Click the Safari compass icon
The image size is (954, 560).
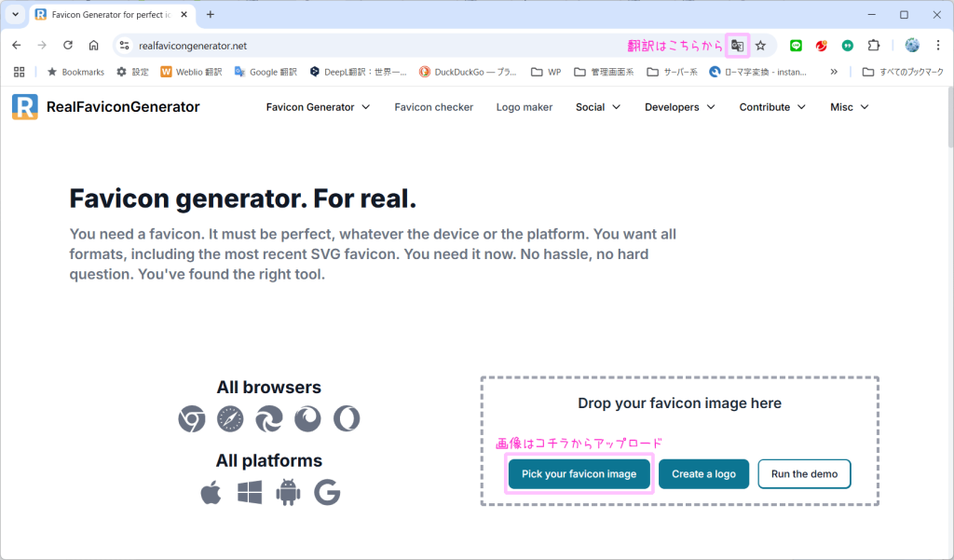pos(230,418)
